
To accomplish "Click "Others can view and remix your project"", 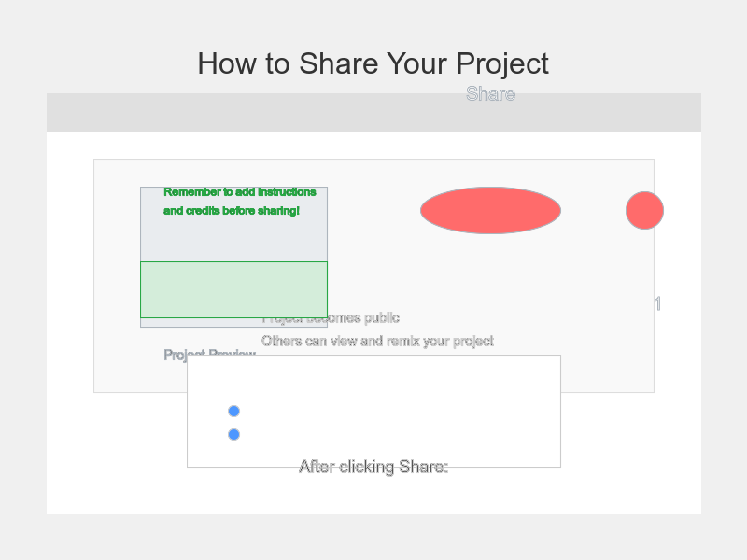I will [377, 341].
